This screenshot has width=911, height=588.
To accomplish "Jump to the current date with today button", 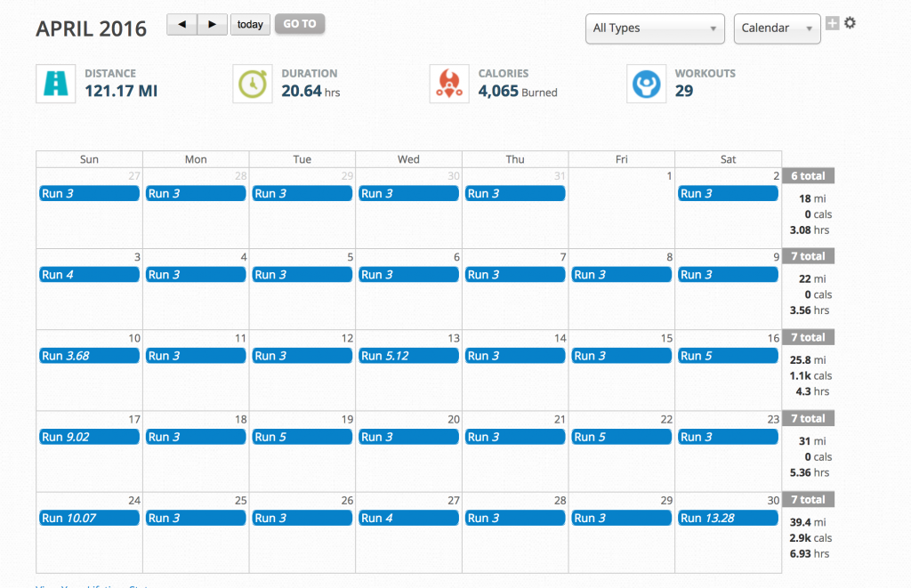I will click(x=250, y=24).
